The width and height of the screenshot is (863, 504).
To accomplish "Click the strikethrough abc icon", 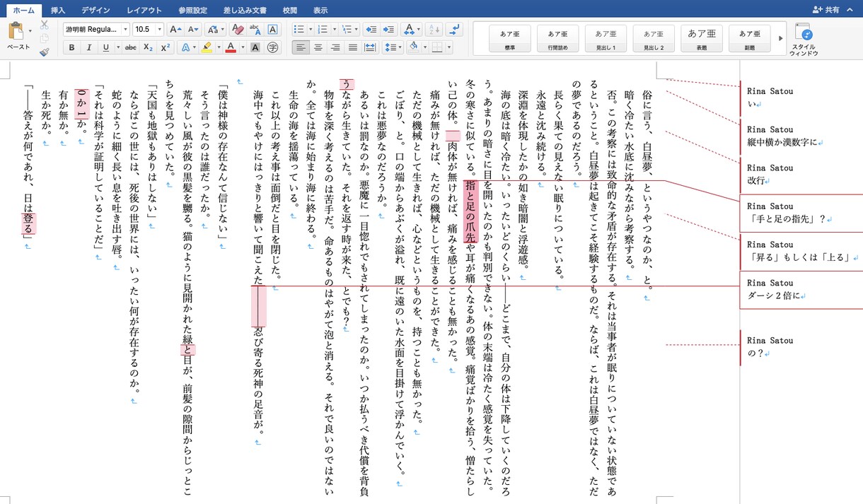I will [130, 47].
